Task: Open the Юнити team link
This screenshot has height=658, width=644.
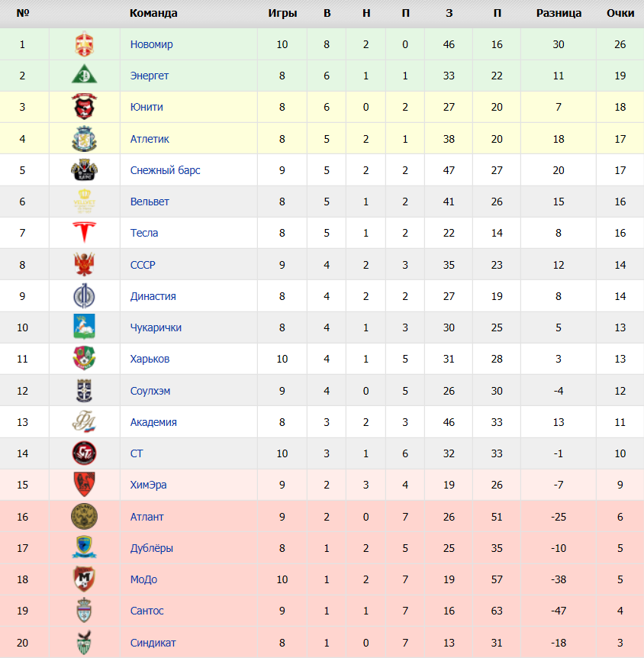Action: (x=147, y=107)
